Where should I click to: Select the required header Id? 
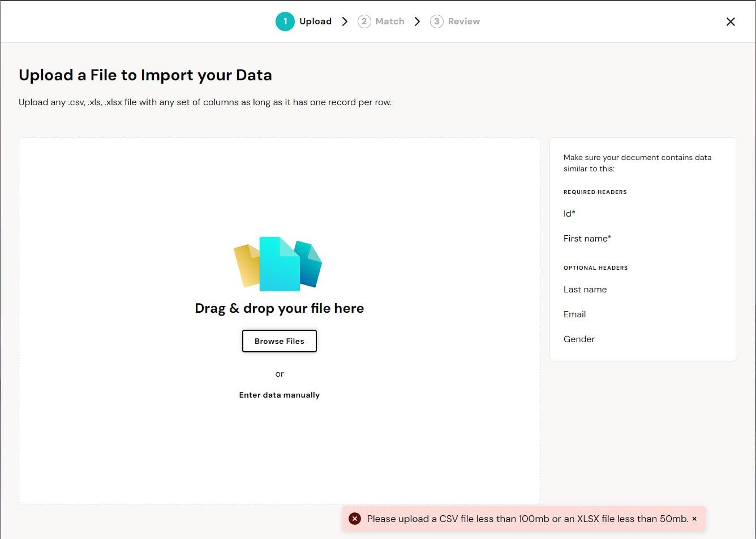click(x=569, y=213)
